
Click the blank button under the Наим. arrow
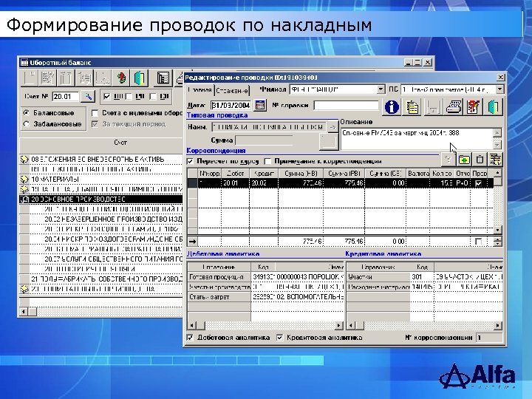pyautogui.click(x=329, y=141)
